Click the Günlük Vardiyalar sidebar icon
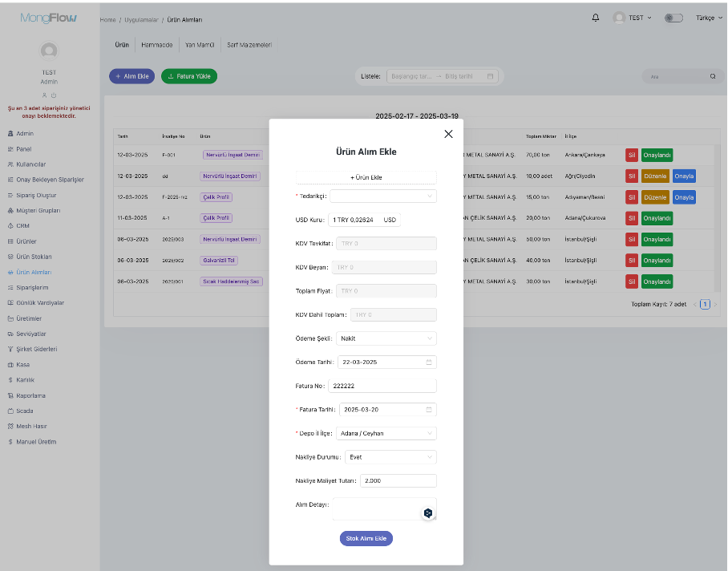This screenshot has height=571, width=728. (x=10, y=302)
